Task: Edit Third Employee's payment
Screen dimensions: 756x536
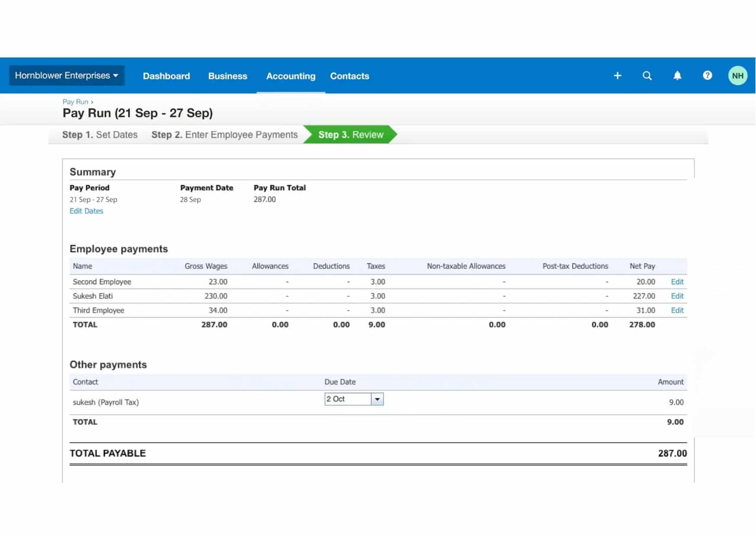Action: pyautogui.click(x=677, y=310)
